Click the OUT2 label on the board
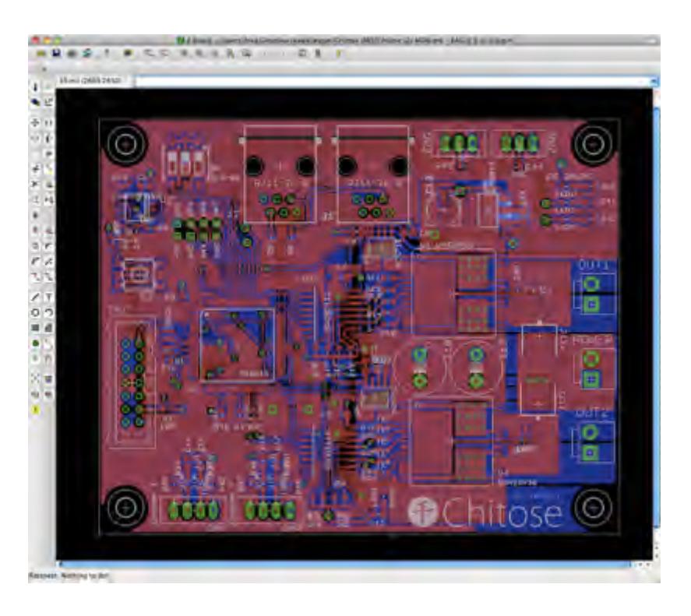This screenshot has height=616, width=691. tap(593, 414)
